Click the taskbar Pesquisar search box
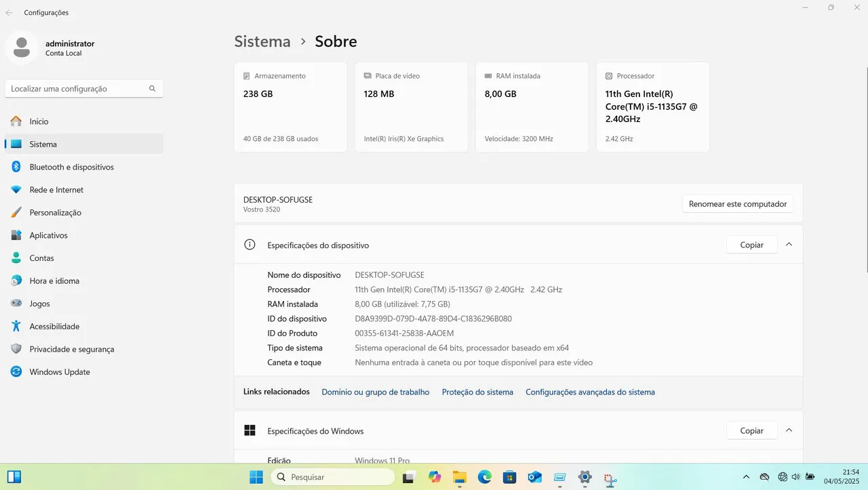 point(333,477)
